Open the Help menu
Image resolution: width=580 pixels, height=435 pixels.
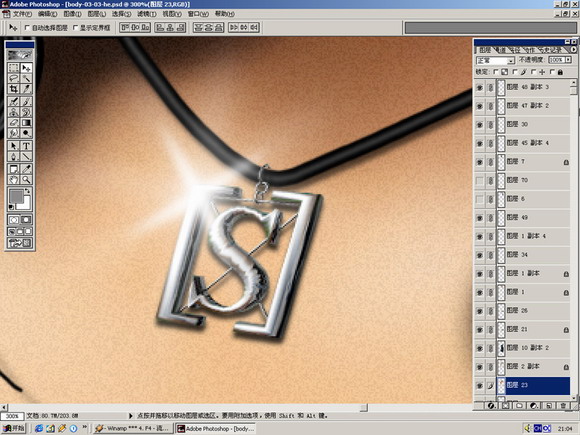225,14
